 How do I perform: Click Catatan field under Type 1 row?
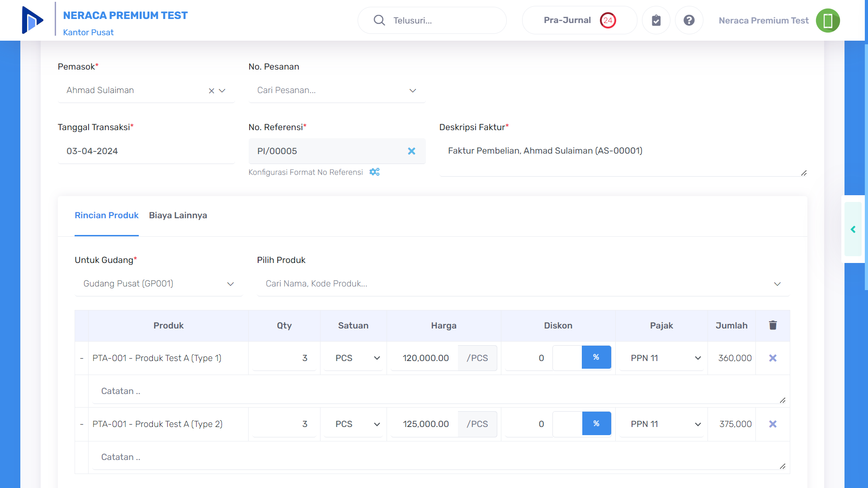click(439, 391)
